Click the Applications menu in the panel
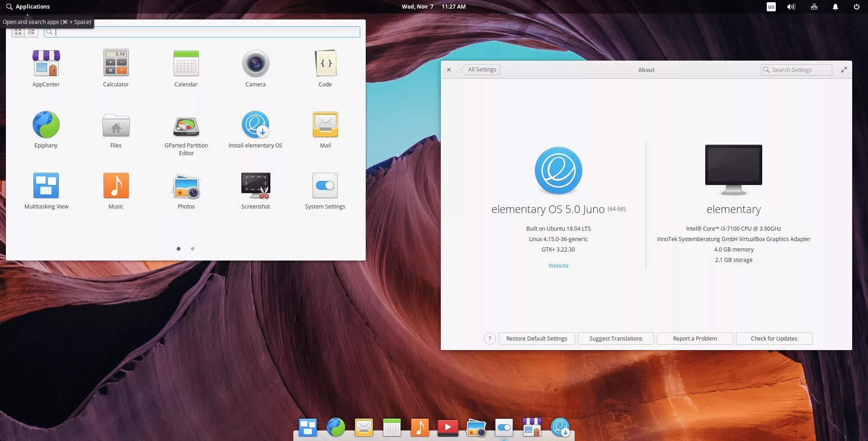The width and height of the screenshot is (868, 441). [28, 7]
